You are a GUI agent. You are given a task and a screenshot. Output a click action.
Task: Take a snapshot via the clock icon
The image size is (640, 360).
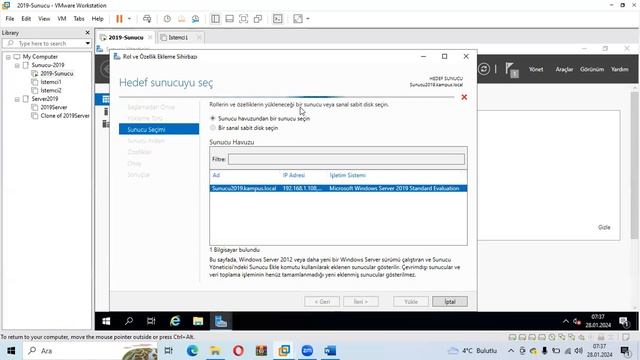pos(167,19)
